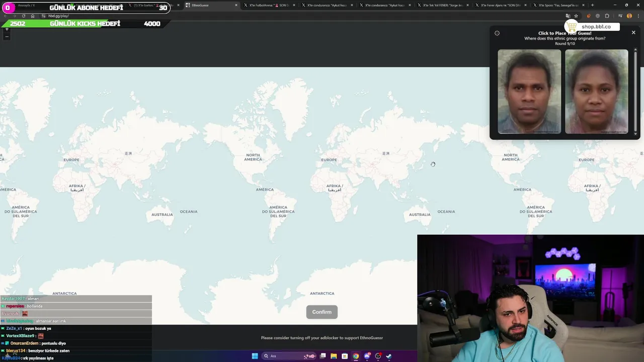Click the central North America label

[x=253, y=157]
